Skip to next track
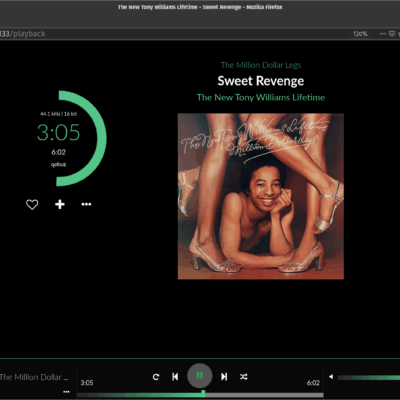400x400 pixels. 224,377
